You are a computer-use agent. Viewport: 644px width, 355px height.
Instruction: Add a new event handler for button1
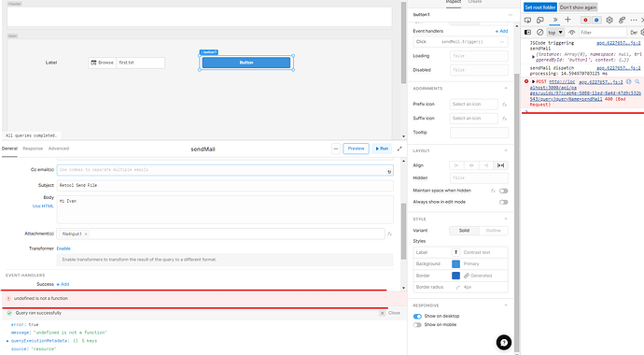coord(501,31)
